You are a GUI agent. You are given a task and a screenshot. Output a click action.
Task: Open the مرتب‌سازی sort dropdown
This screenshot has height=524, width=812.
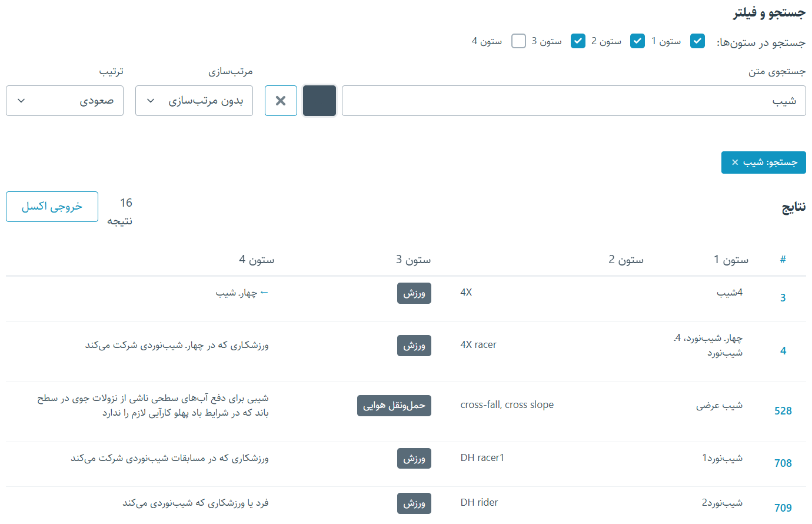pos(194,101)
